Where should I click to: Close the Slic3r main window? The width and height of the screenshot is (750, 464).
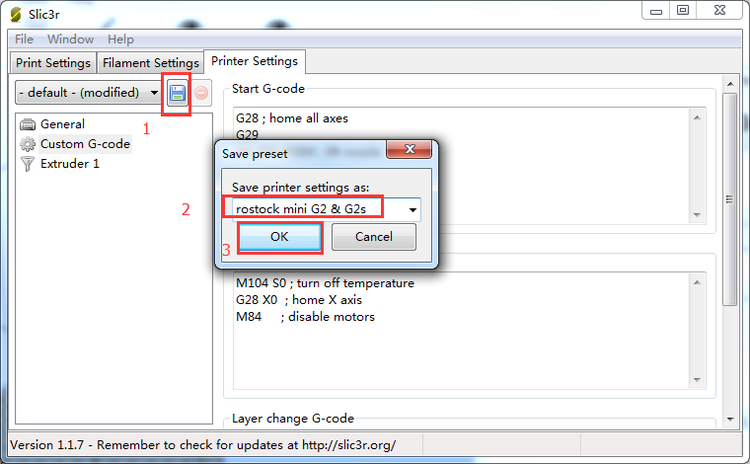click(x=720, y=11)
